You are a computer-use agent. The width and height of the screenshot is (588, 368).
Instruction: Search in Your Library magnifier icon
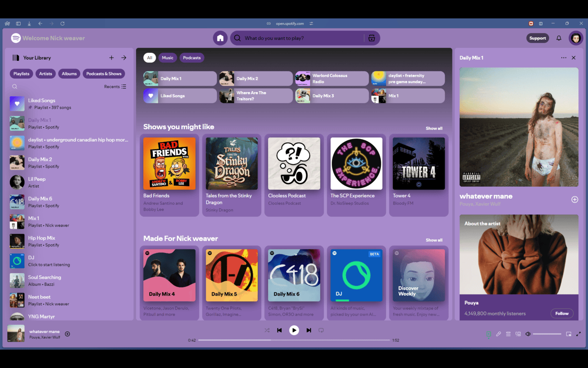[x=15, y=86]
